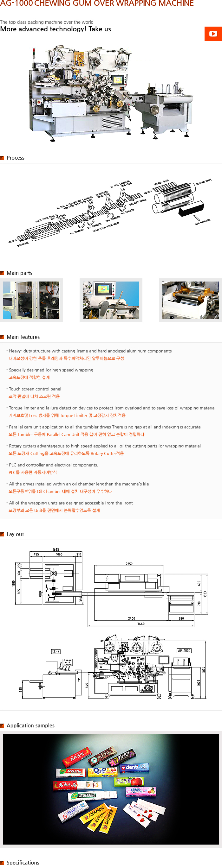Click the bullet icon beside Lay out

[2, 535]
